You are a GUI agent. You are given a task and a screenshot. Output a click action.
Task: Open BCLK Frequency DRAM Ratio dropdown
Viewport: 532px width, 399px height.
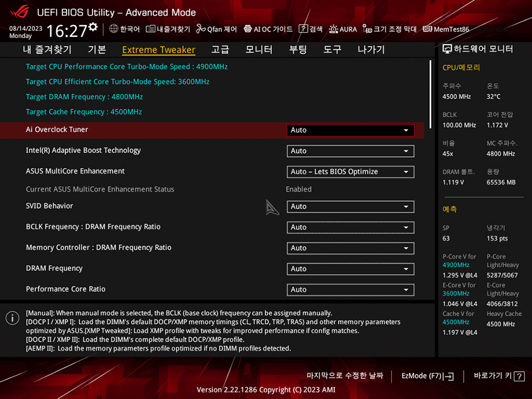click(x=351, y=227)
